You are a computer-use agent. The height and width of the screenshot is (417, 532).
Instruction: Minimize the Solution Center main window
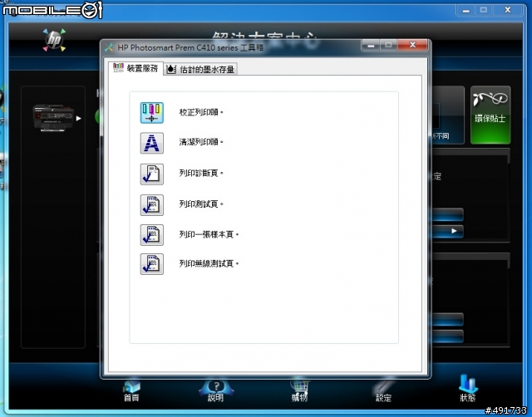466,10
